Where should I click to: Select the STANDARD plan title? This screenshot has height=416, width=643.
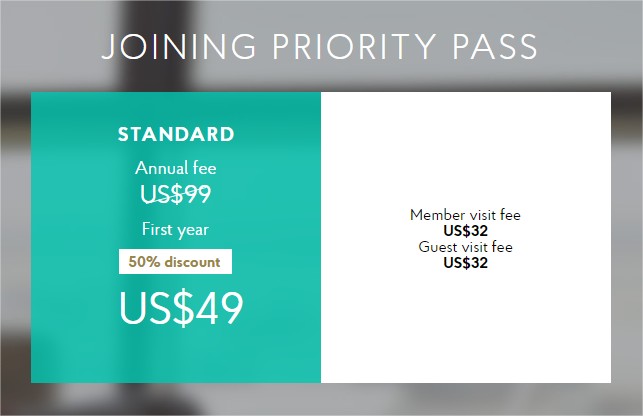point(176,134)
